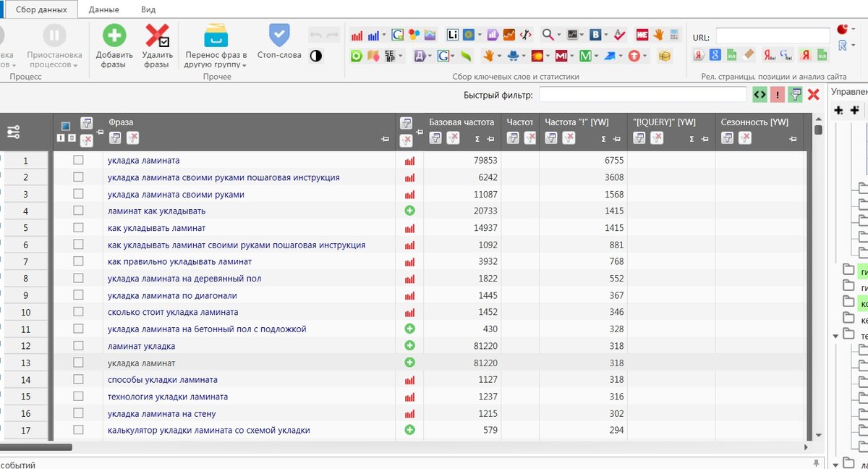Image resolution: width=868 pixels, height=469 pixels.
Task: Switch to the 'Сбор данных' tab
Action: [41, 9]
